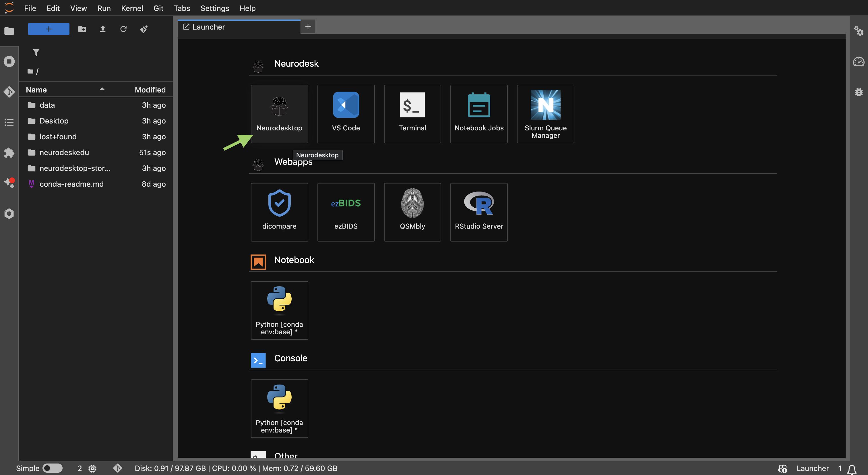Open the Run menu
This screenshot has height=475, width=868.
click(104, 8)
